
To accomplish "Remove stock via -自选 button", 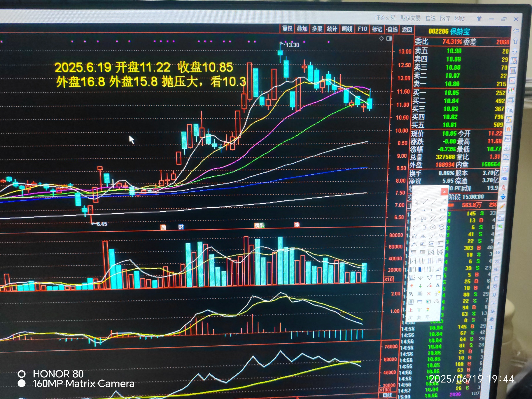I will (x=392, y=29).
